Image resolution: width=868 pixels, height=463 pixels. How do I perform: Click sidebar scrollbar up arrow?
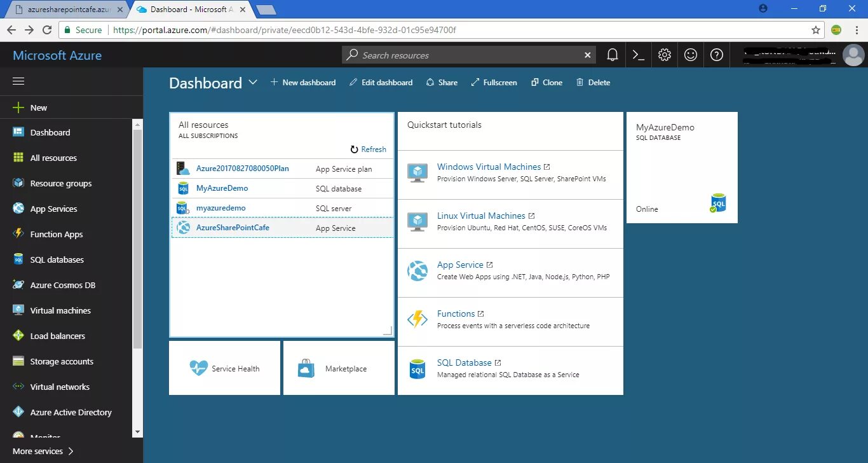[x=137, y=125]
